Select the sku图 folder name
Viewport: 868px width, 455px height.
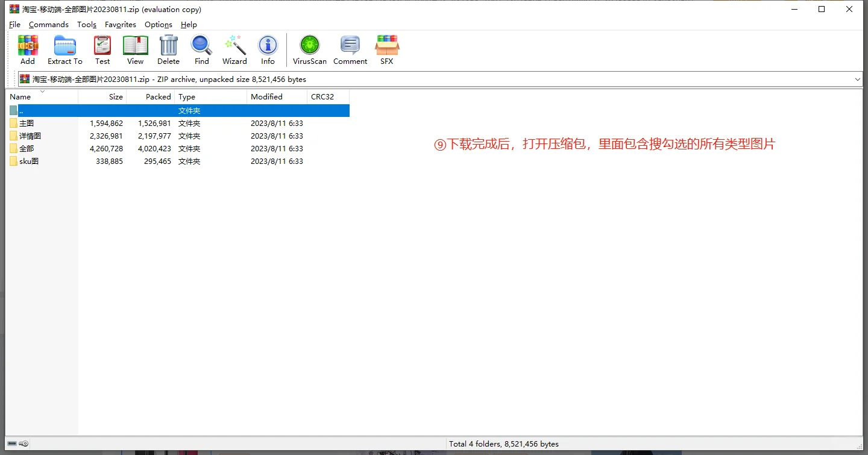point(29,162)
